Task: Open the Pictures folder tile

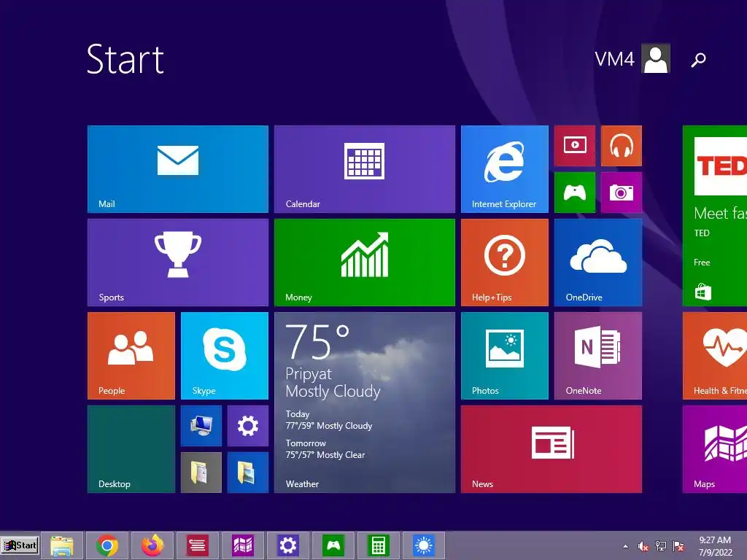Action: [248, 472]
